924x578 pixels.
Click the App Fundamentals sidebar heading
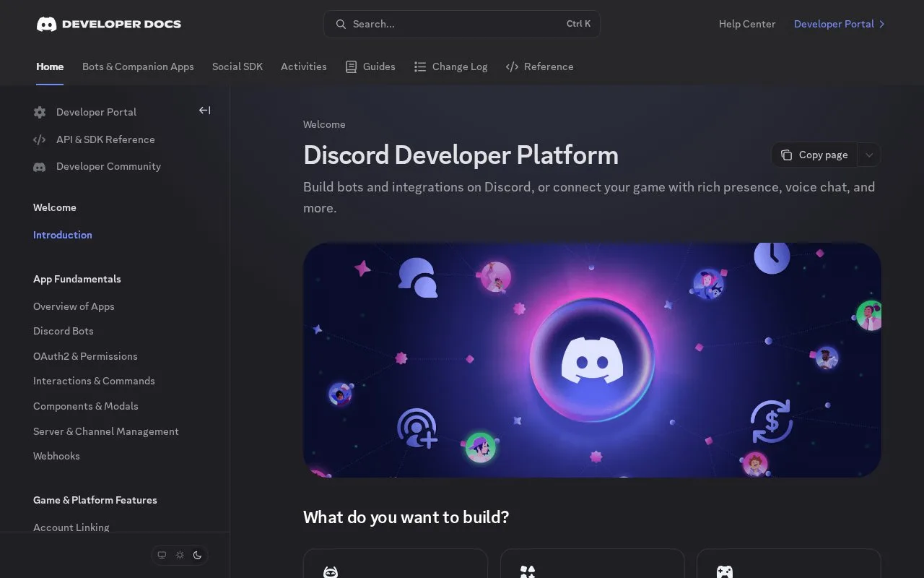coord(77,279)
